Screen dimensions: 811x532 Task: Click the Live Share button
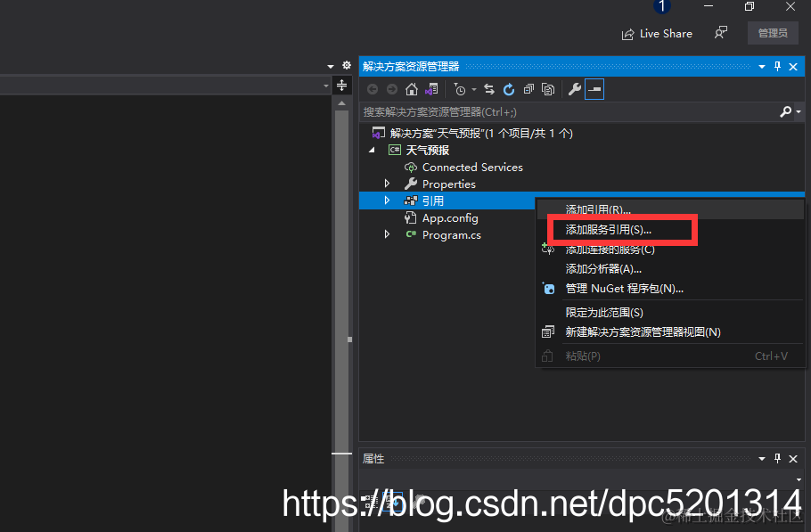[x=657, y=34]
